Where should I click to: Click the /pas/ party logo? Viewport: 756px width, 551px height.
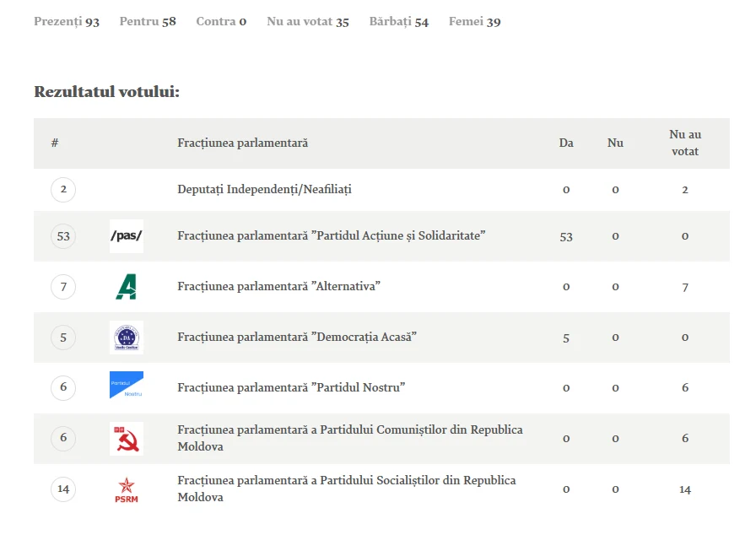(x=127, y=236)
